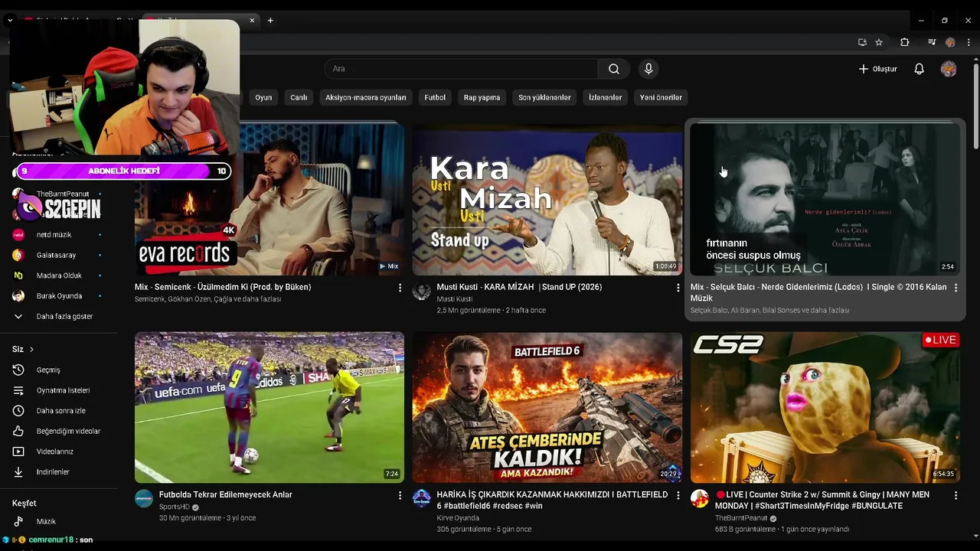The height and width of the screenshot is (551, 980).
Task: Open SportsHD channel avatar
Action: coord(144,499)
